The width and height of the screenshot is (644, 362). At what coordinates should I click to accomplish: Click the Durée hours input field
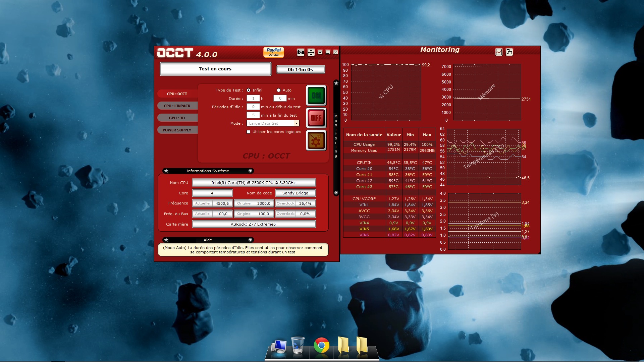point(253,99)
